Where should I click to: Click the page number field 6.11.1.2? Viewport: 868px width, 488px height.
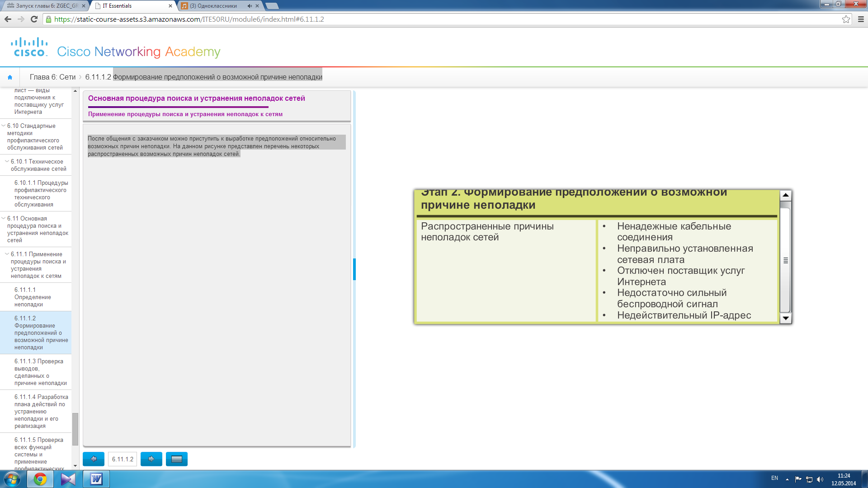coord(123,459)
